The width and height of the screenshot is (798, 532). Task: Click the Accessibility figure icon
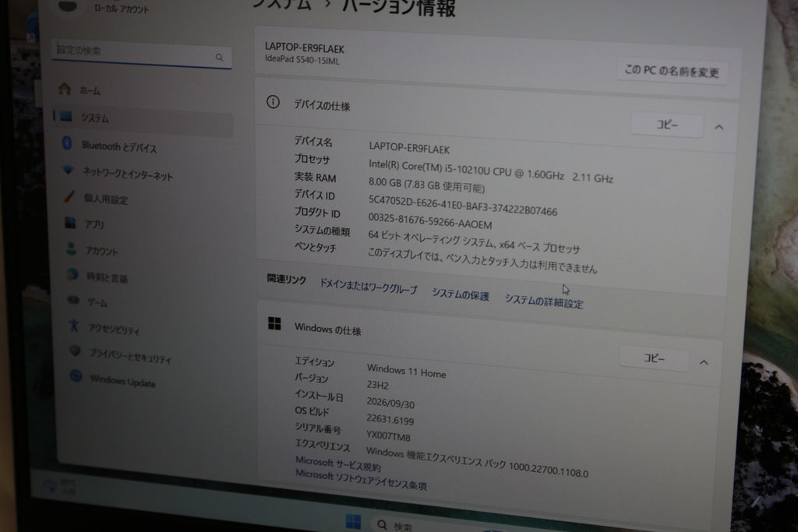[74, 326]
